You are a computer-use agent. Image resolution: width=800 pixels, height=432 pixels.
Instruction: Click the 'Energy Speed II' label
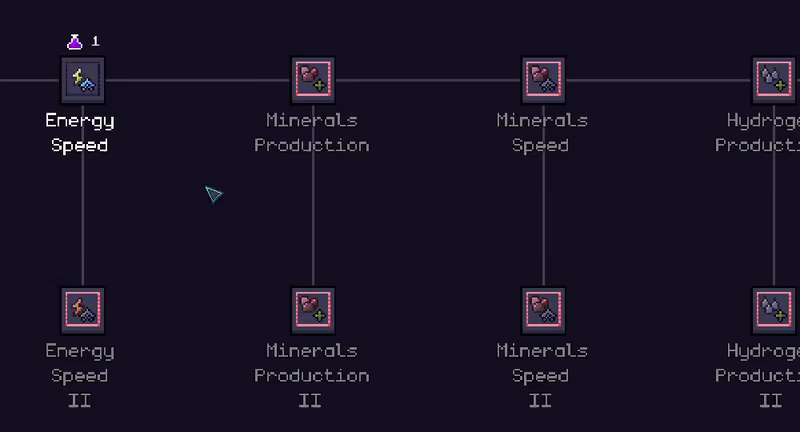point(80,375)
